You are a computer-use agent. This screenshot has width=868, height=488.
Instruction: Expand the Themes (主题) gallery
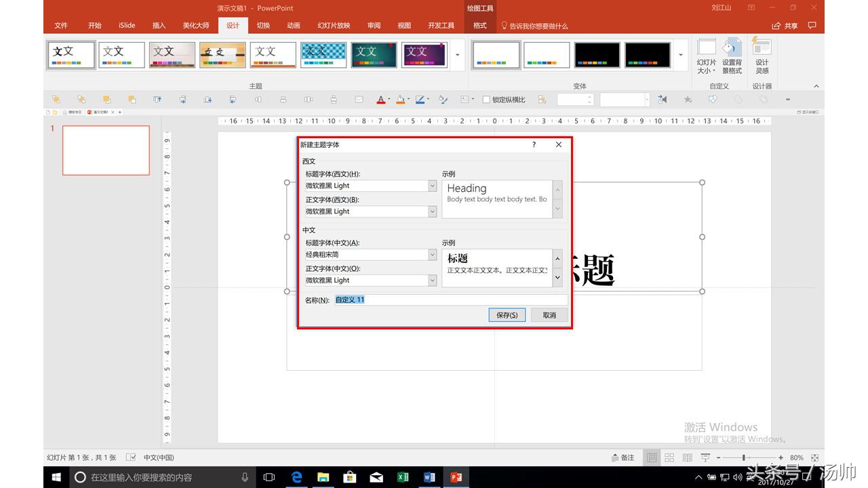point(458,55)
